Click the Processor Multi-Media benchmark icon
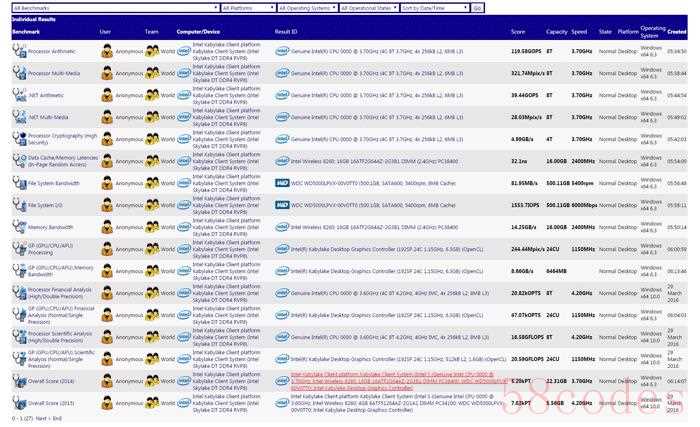 pyautogui.click(x=19, y=73)
